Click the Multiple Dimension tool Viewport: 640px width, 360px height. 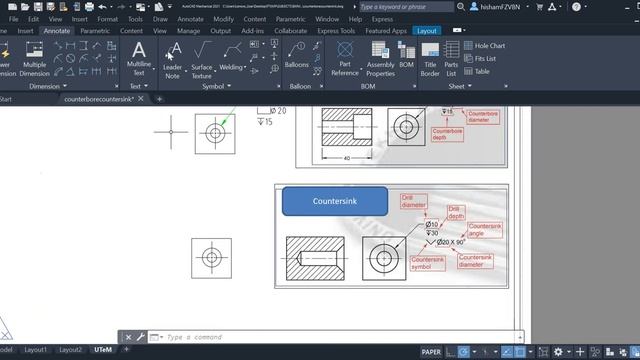click(34, 59)
